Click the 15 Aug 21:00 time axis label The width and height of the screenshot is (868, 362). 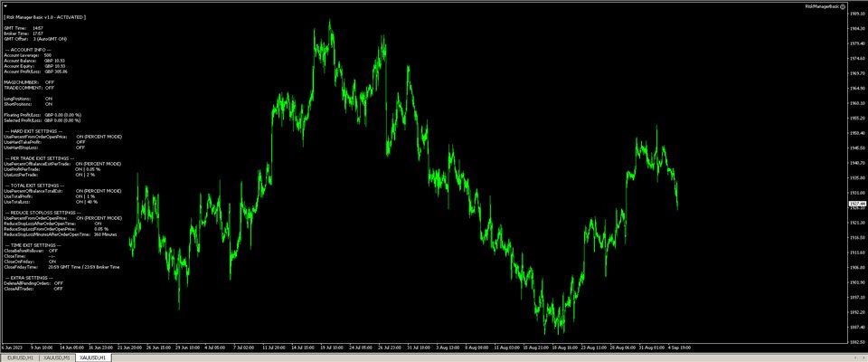534,348
